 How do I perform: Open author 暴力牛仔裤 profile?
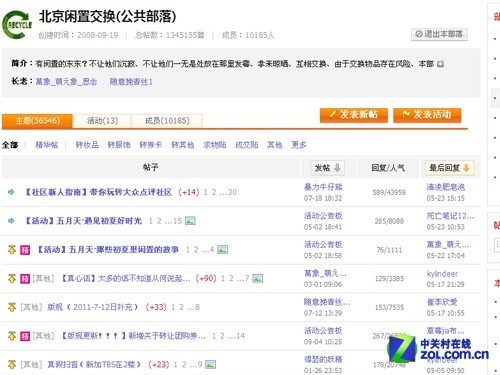click(x=323, y=187)
